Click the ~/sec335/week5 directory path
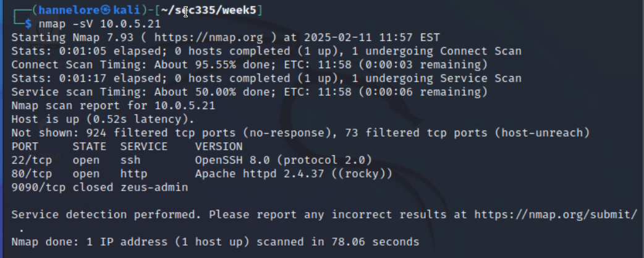This screenshot has width=644, height=258. (209, 11)
